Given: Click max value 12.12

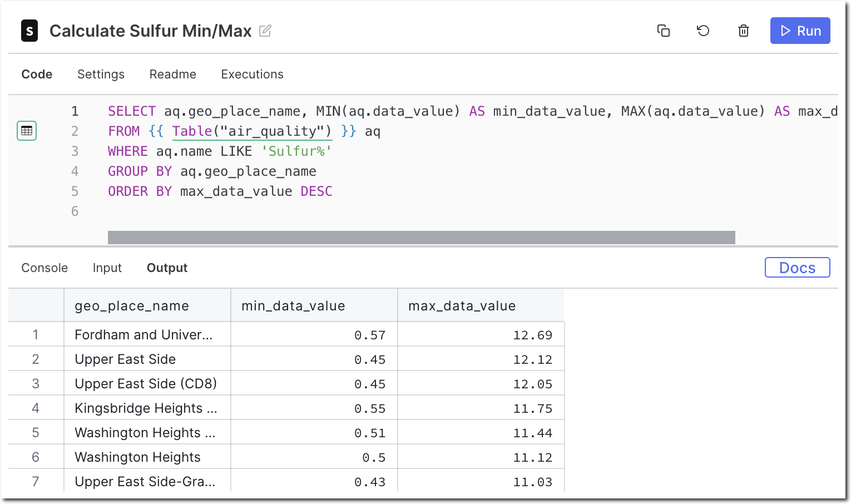Looking at the screenshot, I should pyautogui.click(x=533, y=359).
